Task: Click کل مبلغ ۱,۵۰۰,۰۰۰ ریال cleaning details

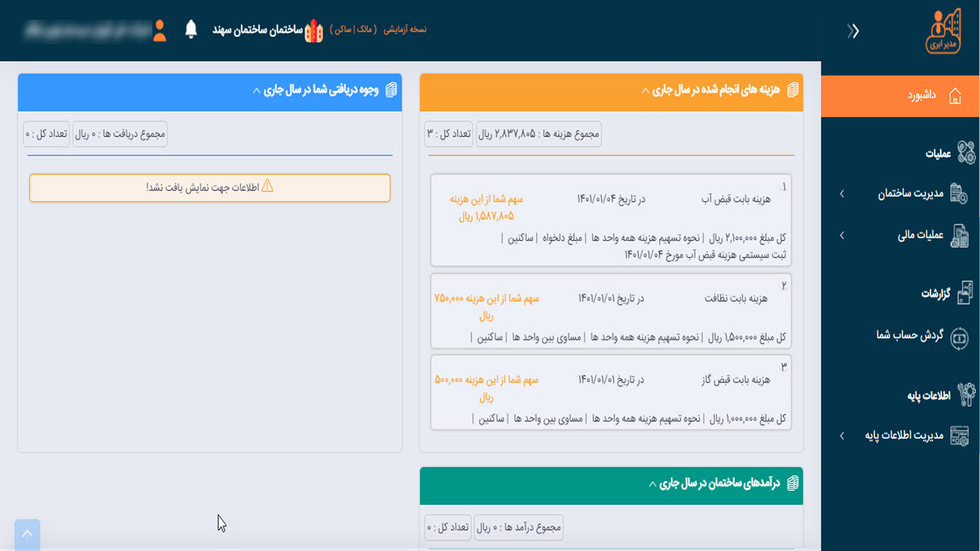Action: (628, 337)
